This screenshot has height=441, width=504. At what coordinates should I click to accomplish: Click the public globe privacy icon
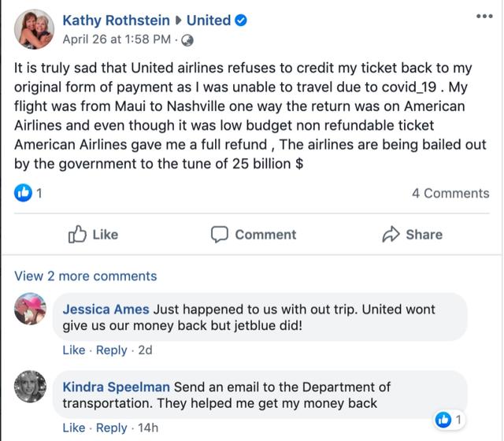[187, 40]
